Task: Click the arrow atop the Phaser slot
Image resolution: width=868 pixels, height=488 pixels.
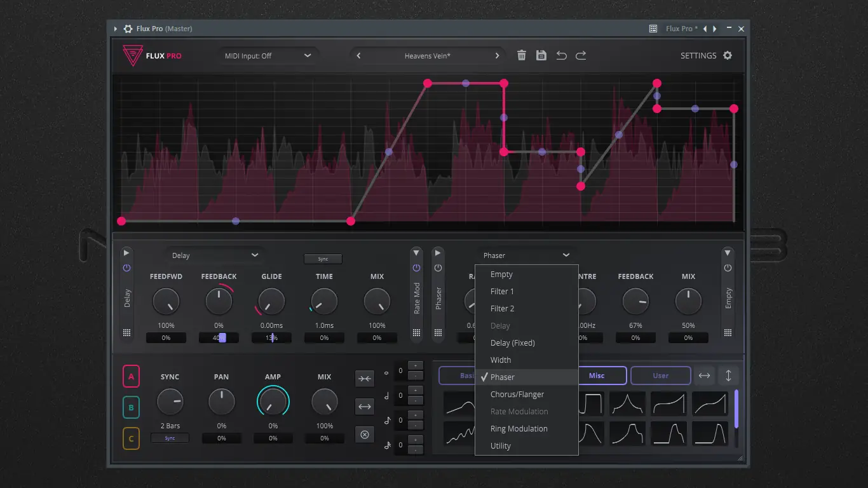Action: point(438,252)
